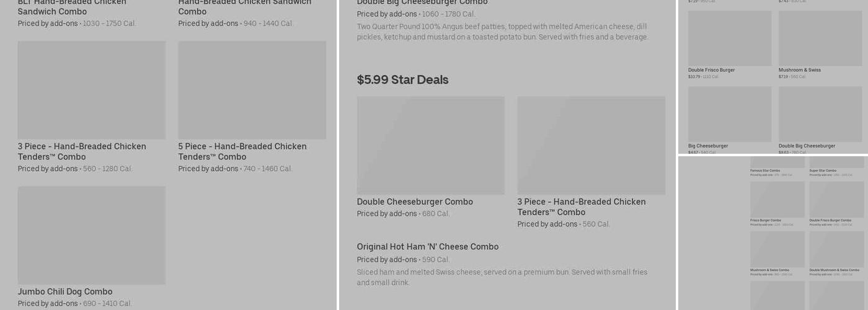Select the Frisco Burger Combo small thumbnail
Screen dimensions: 868x310
pyautogui.click(x=777, y=199)
